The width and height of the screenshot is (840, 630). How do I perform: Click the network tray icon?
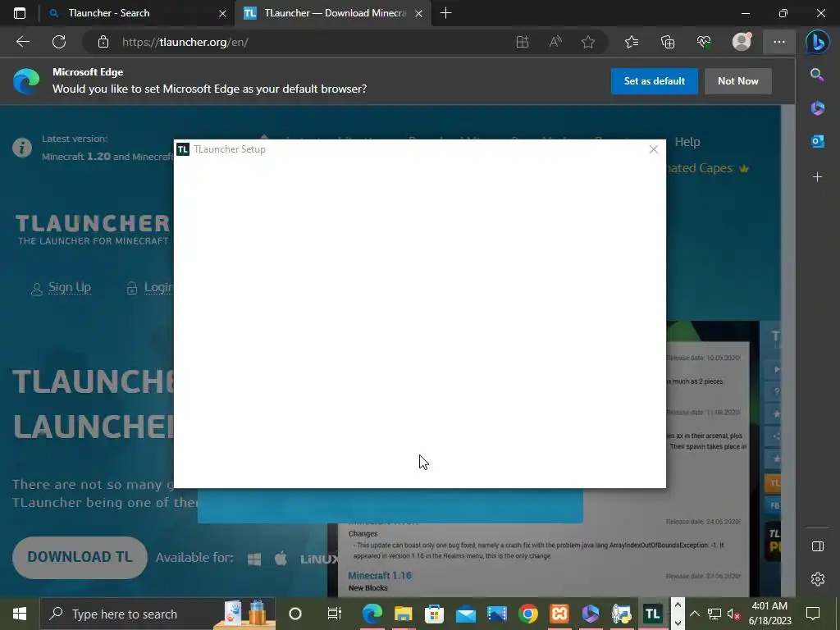[714, 614]
